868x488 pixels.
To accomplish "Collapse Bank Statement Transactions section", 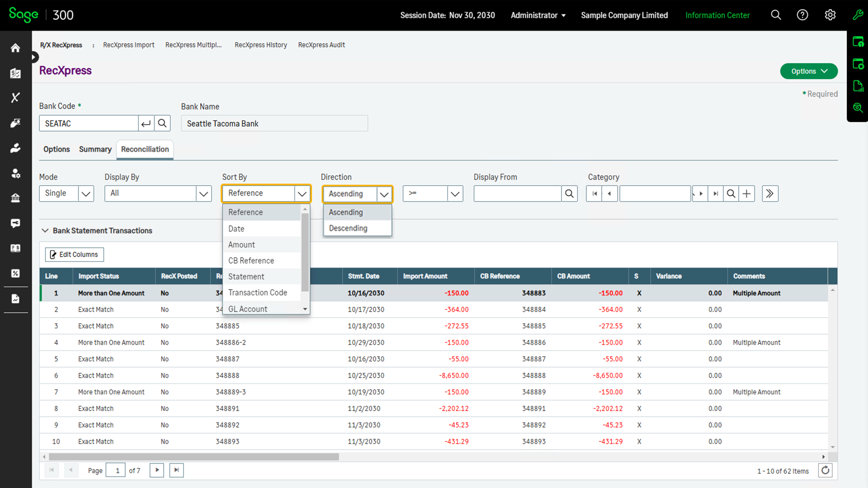I will 45,230.
